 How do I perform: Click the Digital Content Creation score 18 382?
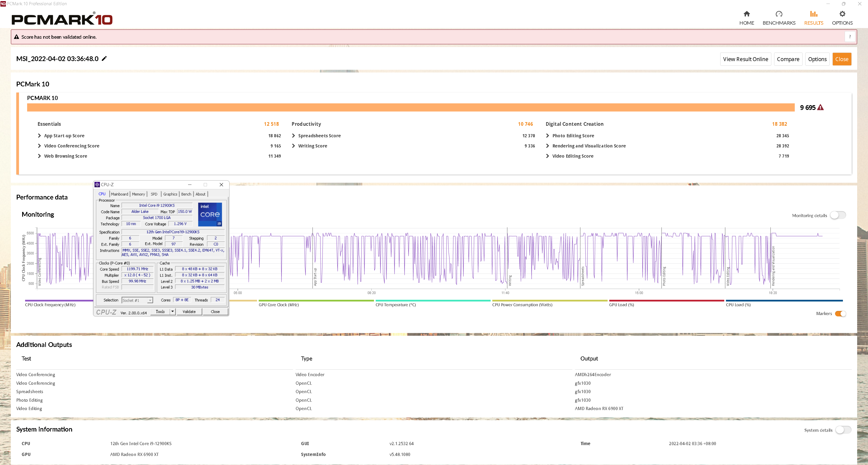779,124
